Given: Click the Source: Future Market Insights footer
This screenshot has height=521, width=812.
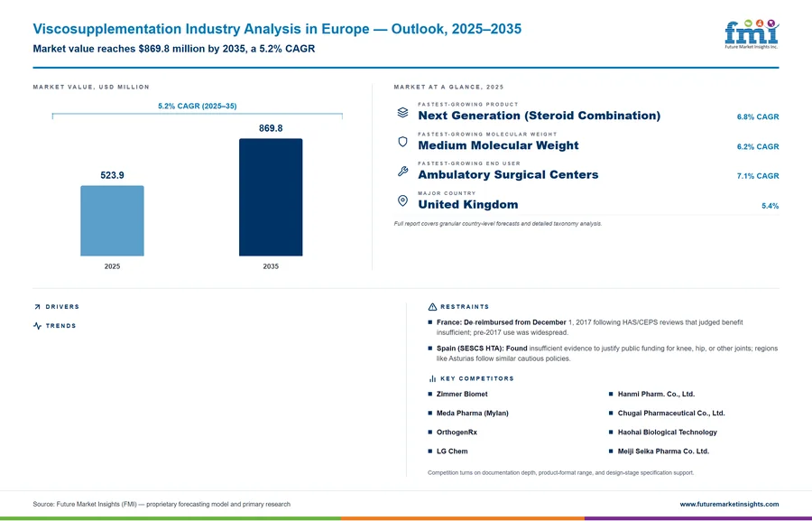Looking at the screenshot, I should (161, 504).
